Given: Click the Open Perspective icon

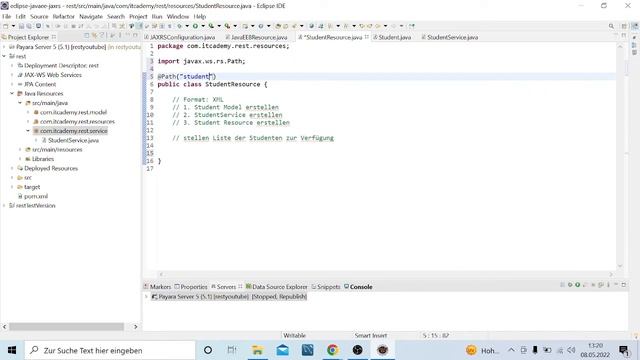Looking at the screenshot, I should coord(624,26).
